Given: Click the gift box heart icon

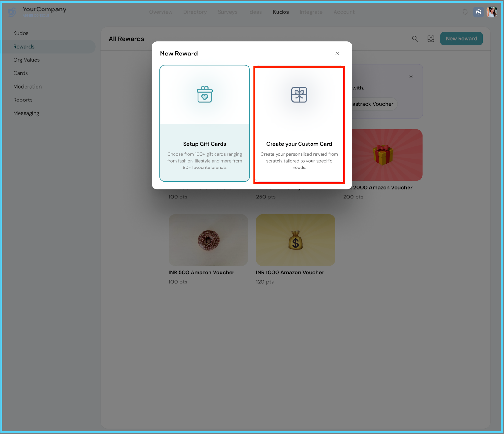Looking at the screenshot, I should (205, 94).
